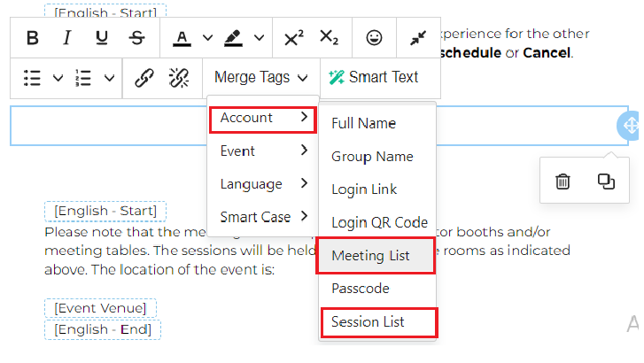Choose Session List merge tag
Viewport: 644px width, 363px height.
[369, 322]
